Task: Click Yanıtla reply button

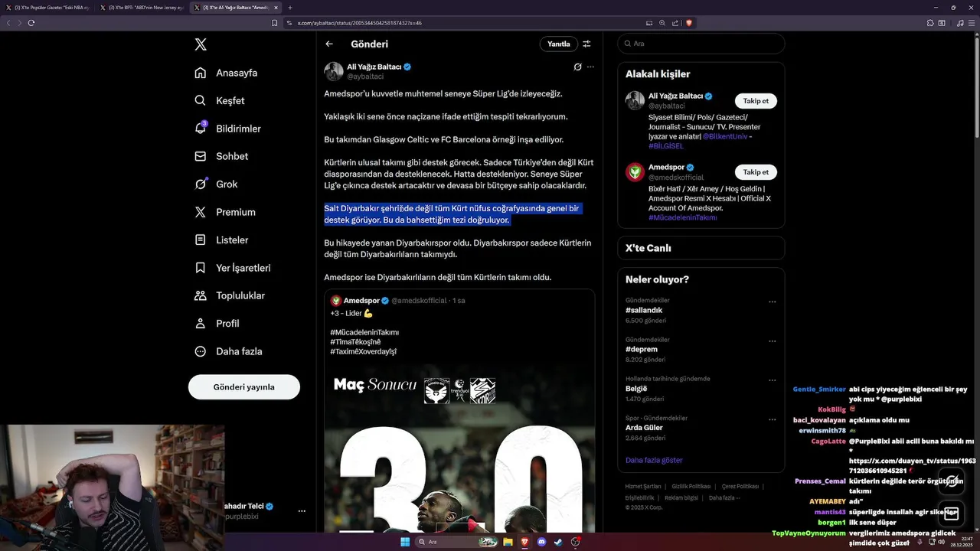Action: click(559, 44)
